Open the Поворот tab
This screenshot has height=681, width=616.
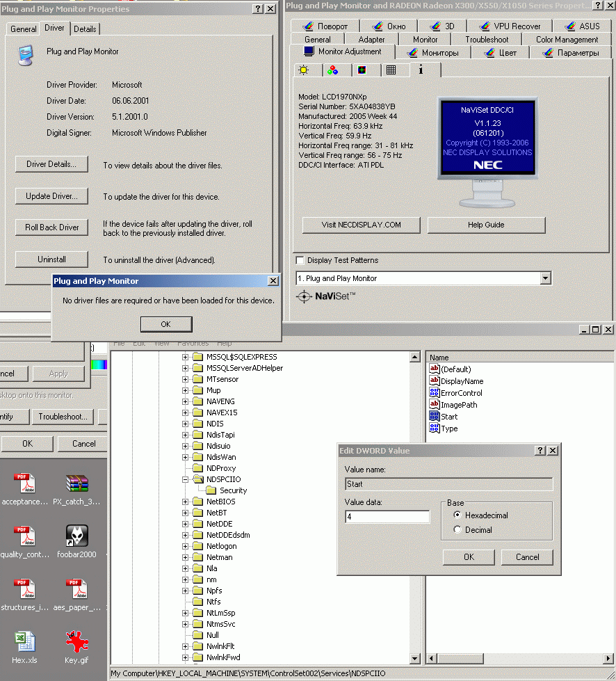[325, 26]
